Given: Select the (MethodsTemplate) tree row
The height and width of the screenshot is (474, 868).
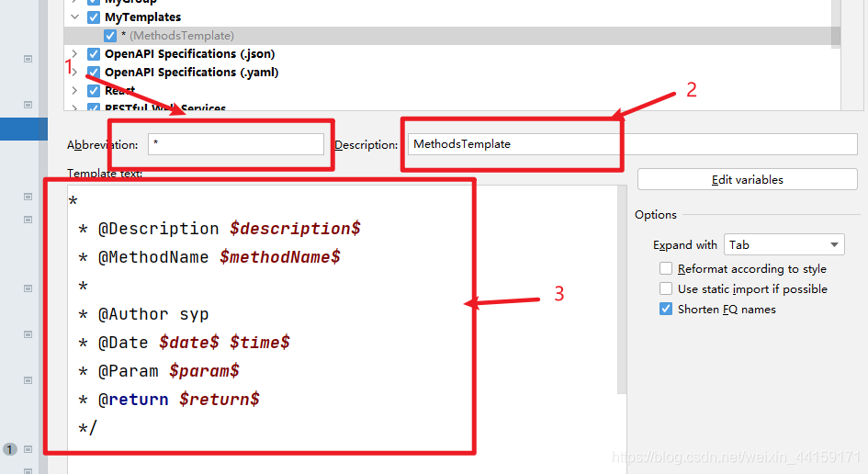Looking at the screenshot, I should 452,36.
